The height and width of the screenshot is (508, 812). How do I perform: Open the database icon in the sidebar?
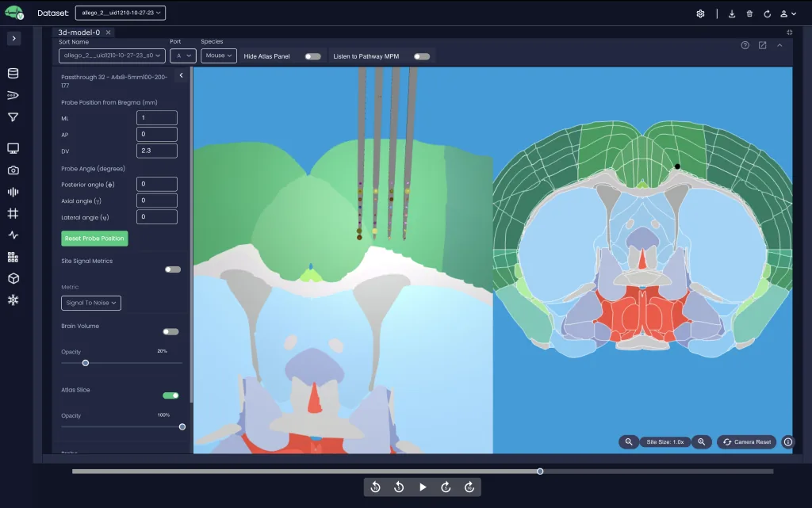point(13,73)
